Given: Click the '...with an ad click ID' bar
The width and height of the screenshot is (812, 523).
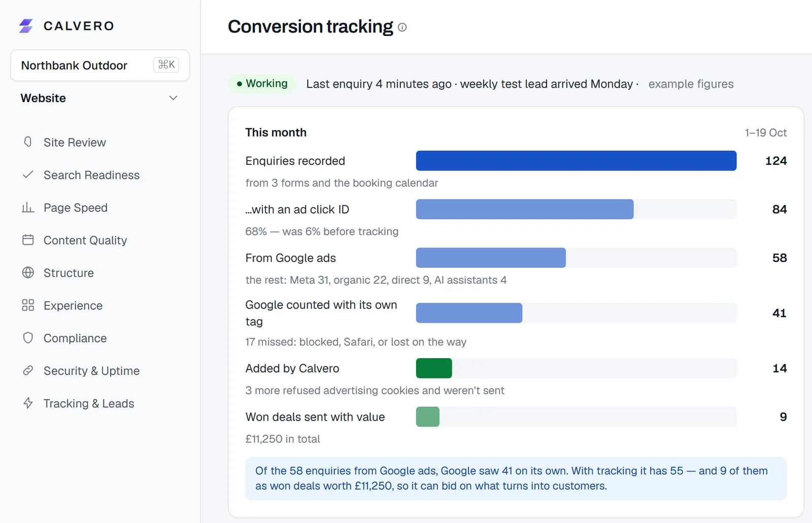Looking at the screenshot, I should coord(525,209).
